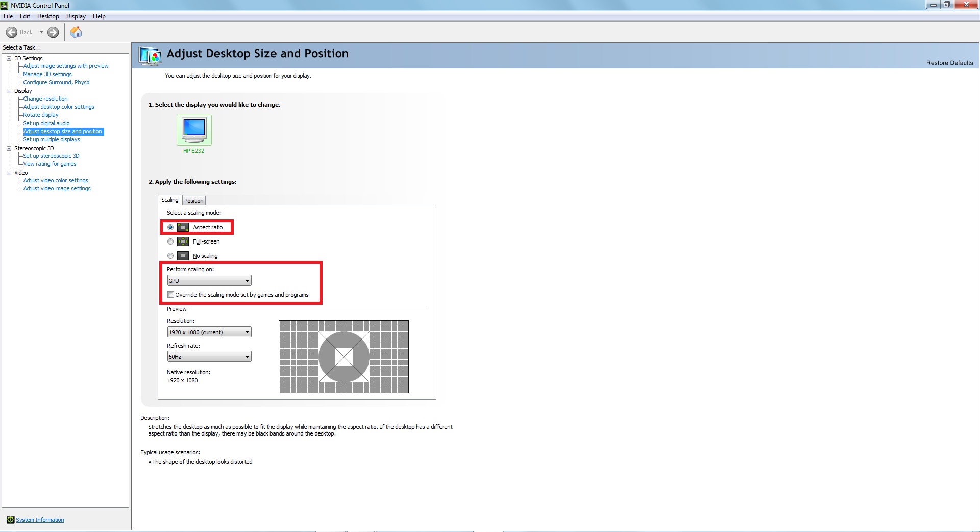Open Adjust video color settings
The image size is (980, 532).
point(56,180)
